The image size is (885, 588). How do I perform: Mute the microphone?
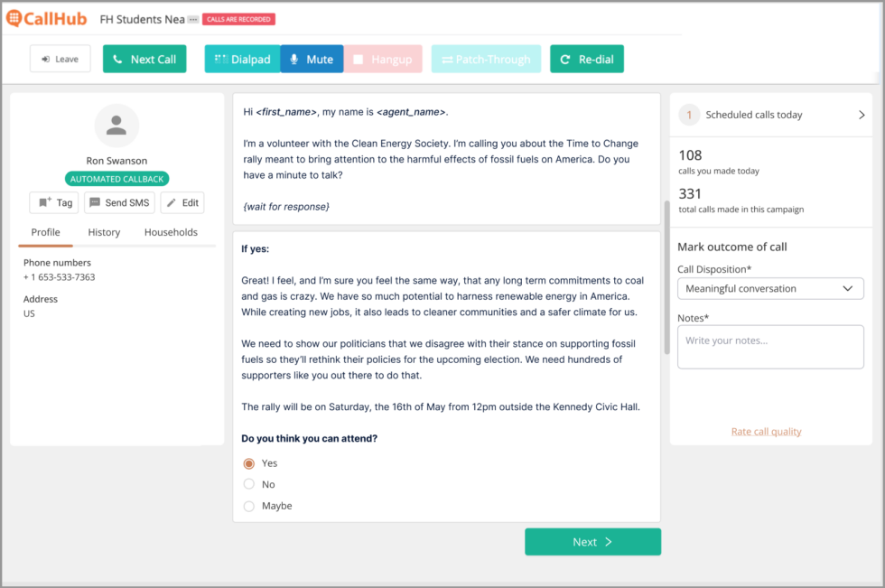312,59
